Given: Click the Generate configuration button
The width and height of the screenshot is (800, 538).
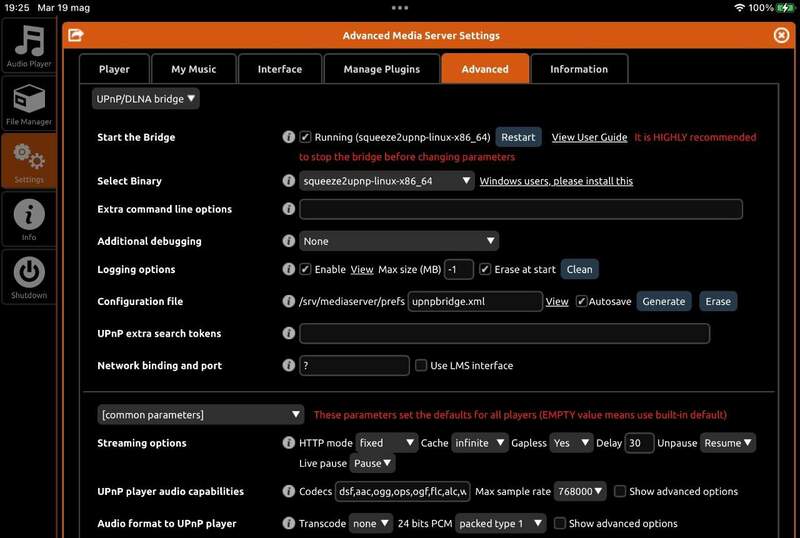Looking at the screenshot, I should pos(664,301).
